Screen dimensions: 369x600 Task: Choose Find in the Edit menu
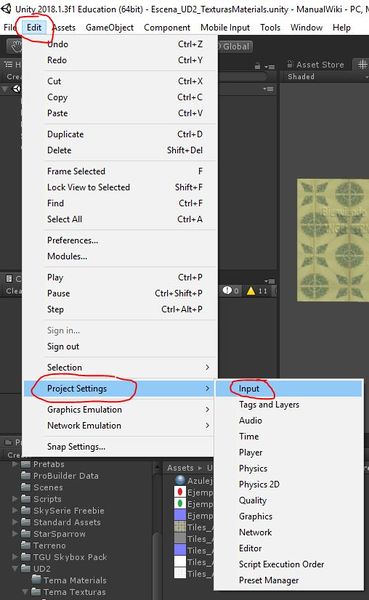point(121,204)
